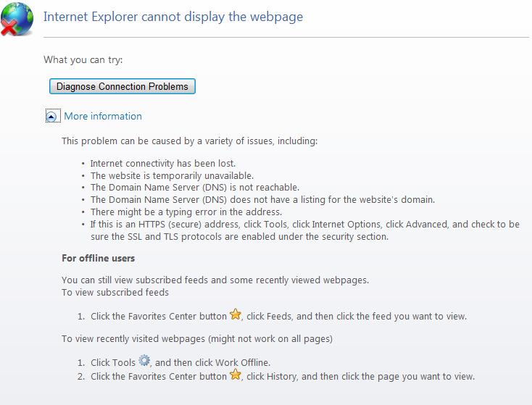The height and width of the screenshot is (405, 532).
Task: Click "This problem can be caused by" sentence
Action: point(190,141)
